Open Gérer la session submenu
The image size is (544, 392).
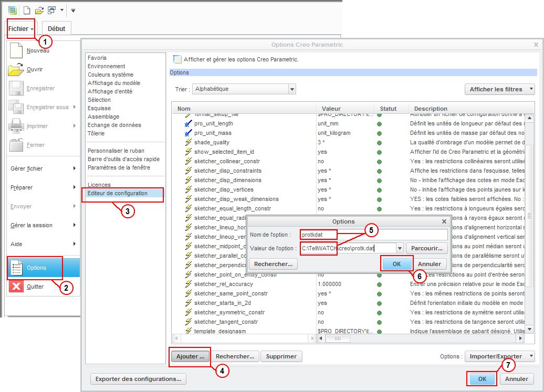[43, 225]
